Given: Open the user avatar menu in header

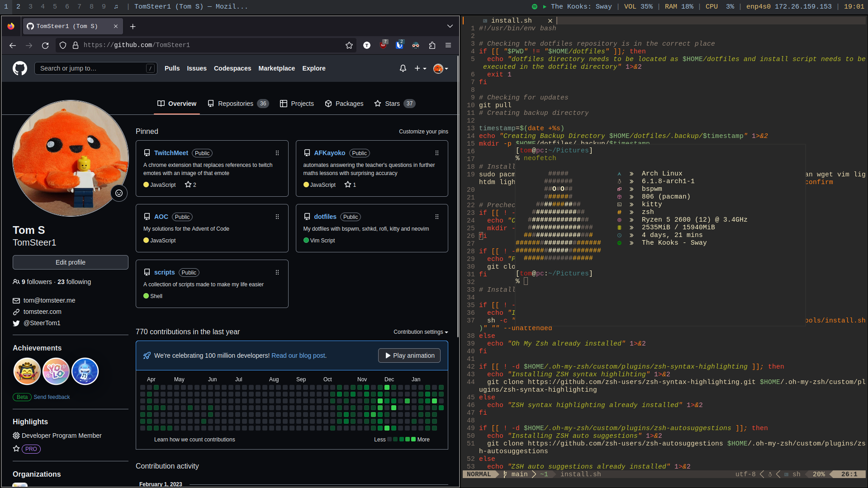Looking at the screenshot, I should (x=441, y=68).
